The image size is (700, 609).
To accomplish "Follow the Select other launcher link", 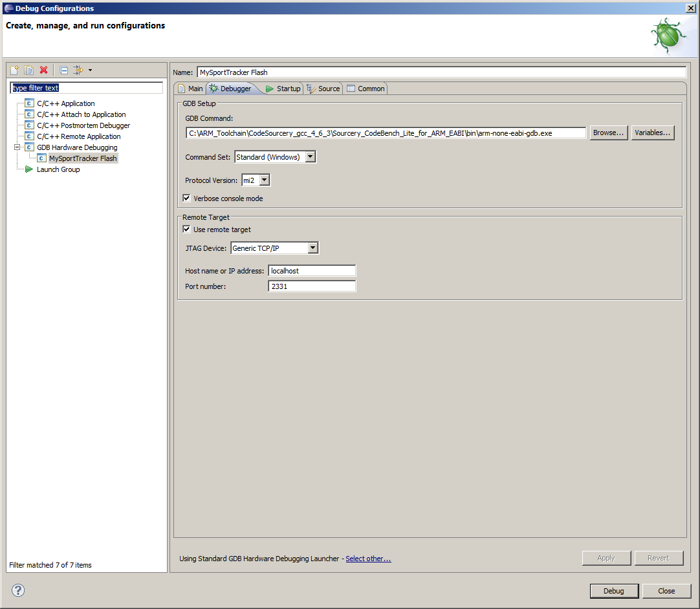I will (368, 558).
